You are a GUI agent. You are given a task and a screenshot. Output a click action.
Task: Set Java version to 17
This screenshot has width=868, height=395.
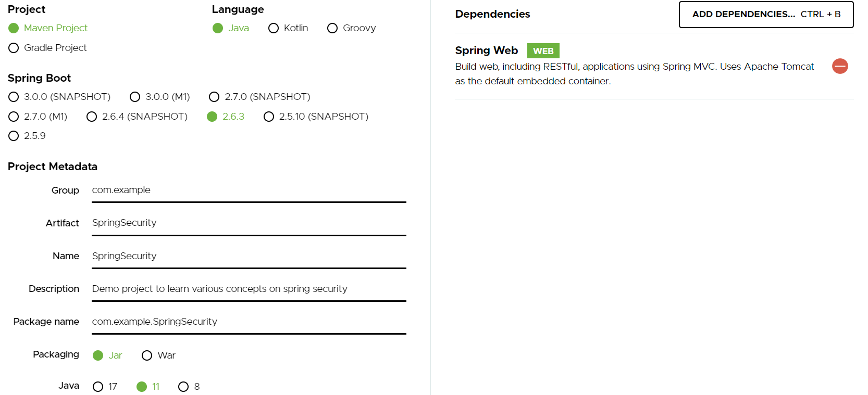pos(98,387)
